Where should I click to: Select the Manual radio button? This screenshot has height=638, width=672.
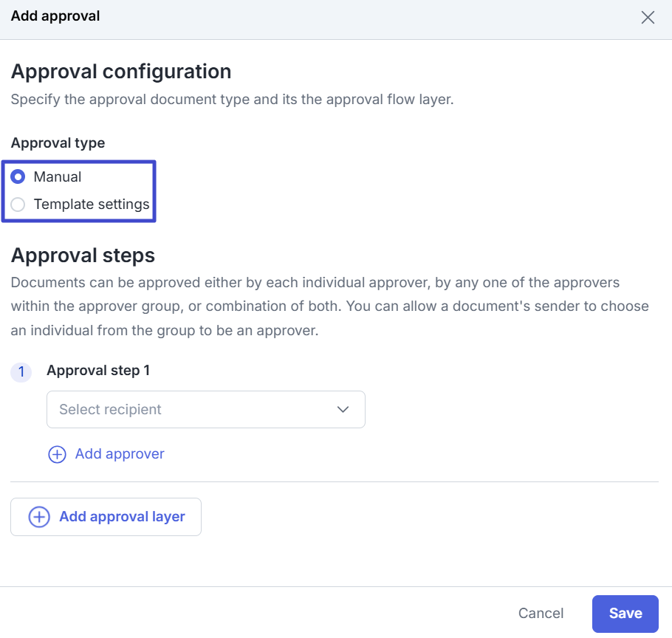coord(18,177)
